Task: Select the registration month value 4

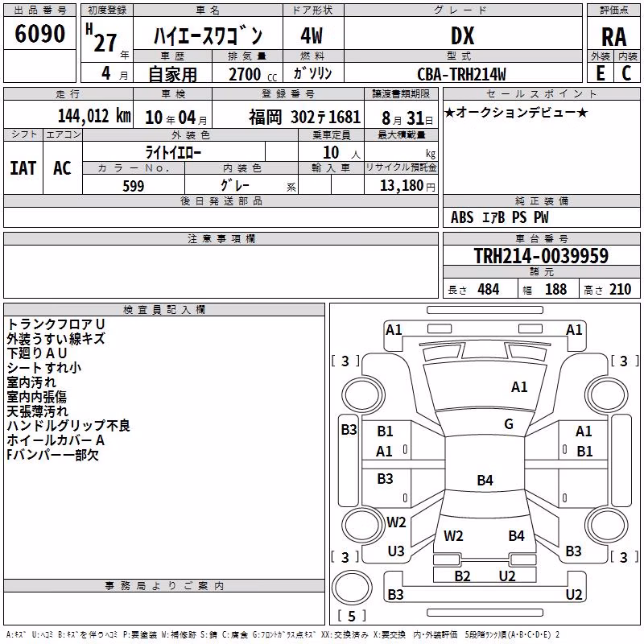Action: point(106,73)
